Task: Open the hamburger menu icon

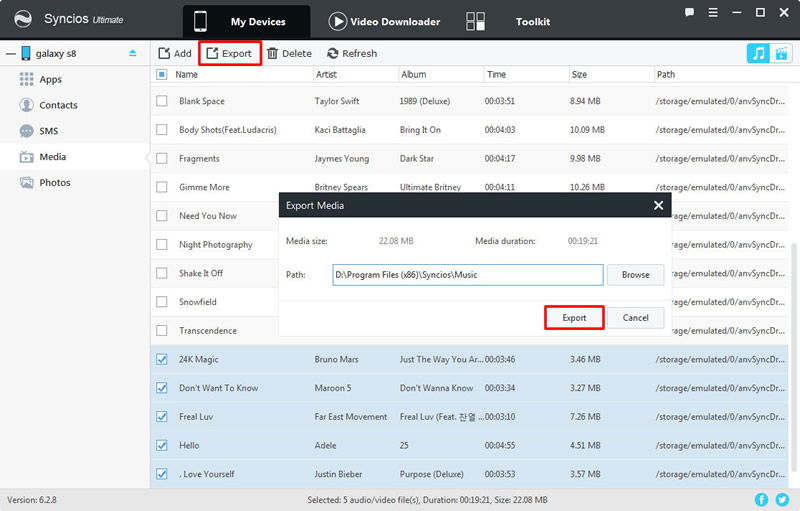Action: [x=713, y=13]
